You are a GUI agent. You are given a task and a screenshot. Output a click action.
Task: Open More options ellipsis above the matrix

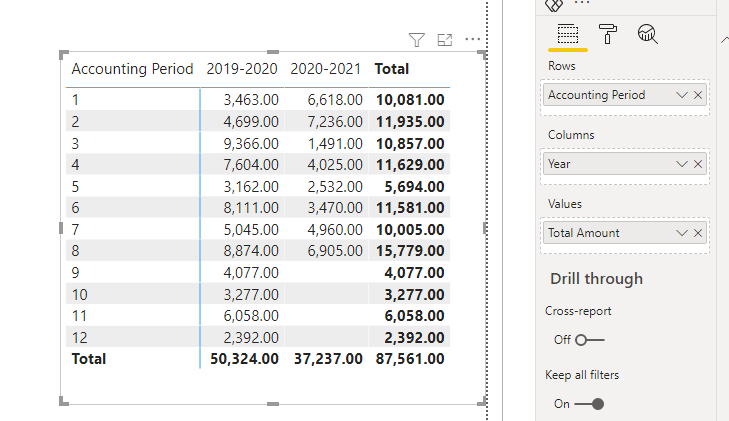point(472,39)
